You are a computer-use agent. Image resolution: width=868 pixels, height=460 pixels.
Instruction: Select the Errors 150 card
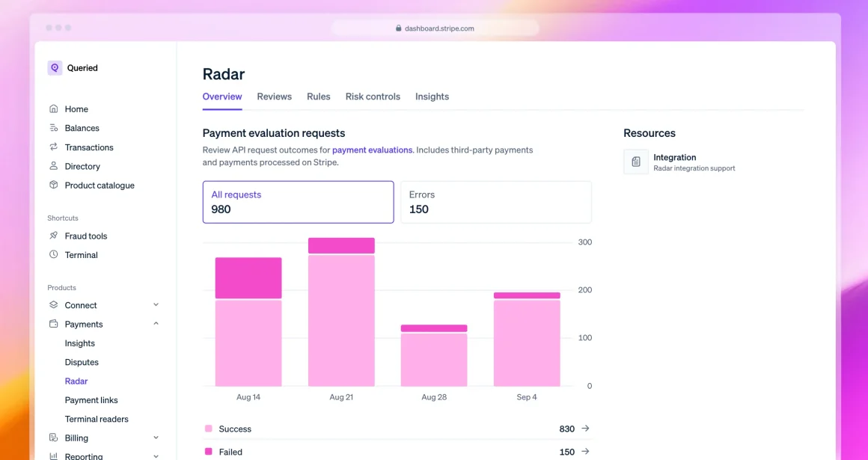(496, 202)
